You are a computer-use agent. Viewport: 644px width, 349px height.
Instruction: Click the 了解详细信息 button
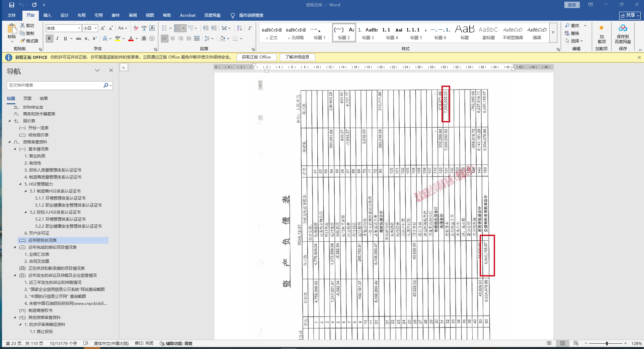[297, 57]
